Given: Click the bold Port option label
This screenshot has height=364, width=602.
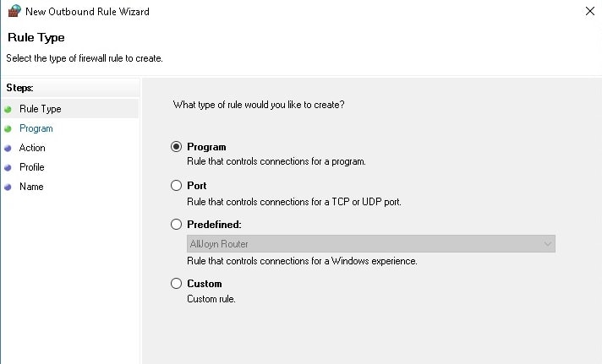Looking at the screenshot, I should click(x=196, y=186).
